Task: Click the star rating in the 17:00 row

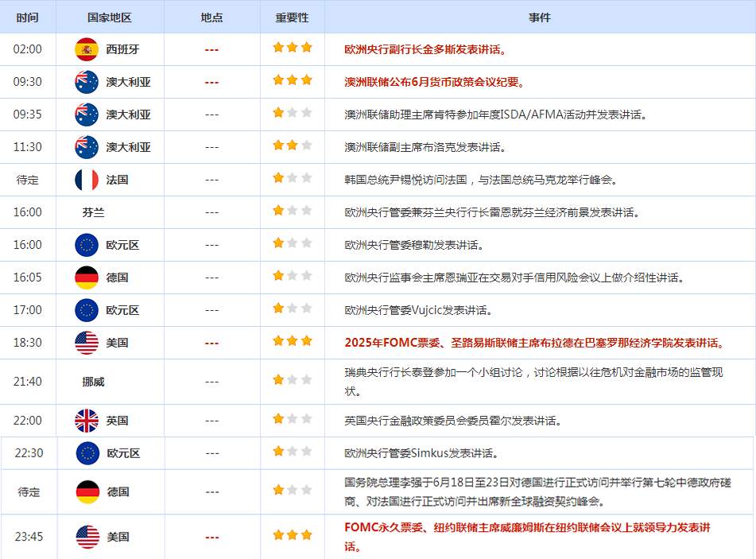Action: 293,309
